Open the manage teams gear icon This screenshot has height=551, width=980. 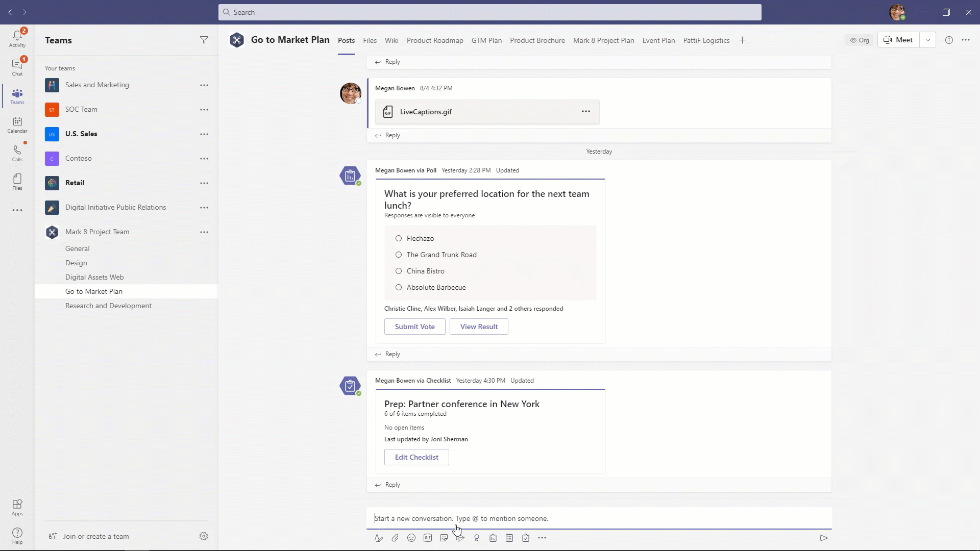point(203,536)
